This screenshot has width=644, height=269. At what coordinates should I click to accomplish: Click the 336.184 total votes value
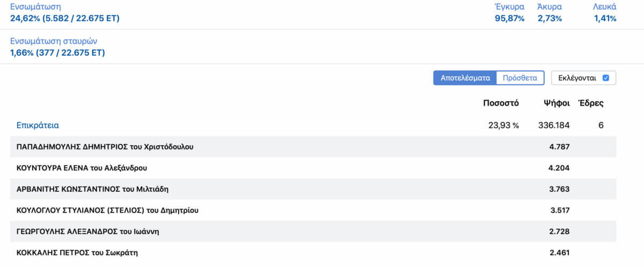click(x=554, y=125)
